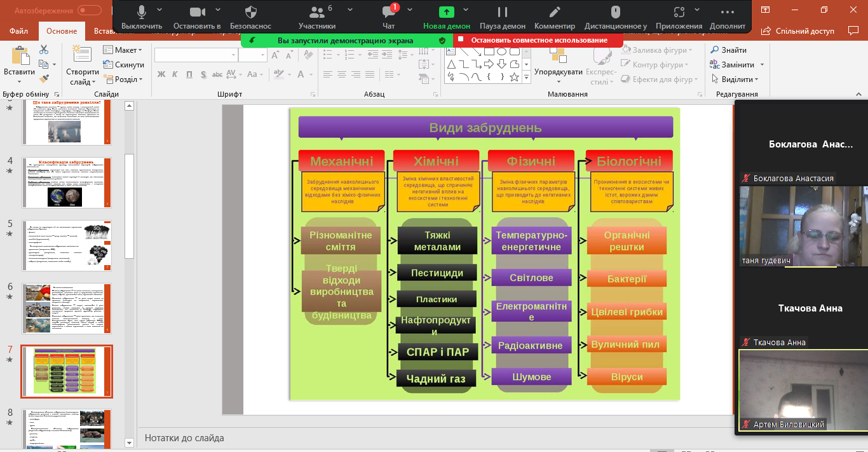
Task: Select the star shape in shapes gallery
Action: click(514, 78)
